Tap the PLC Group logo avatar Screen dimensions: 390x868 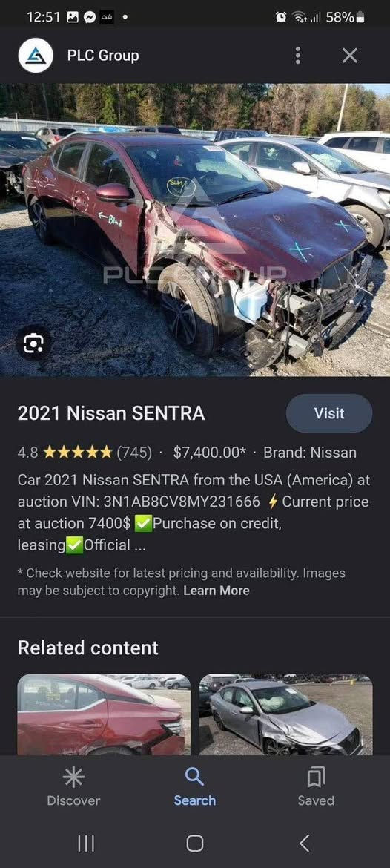tap(36, 56)
